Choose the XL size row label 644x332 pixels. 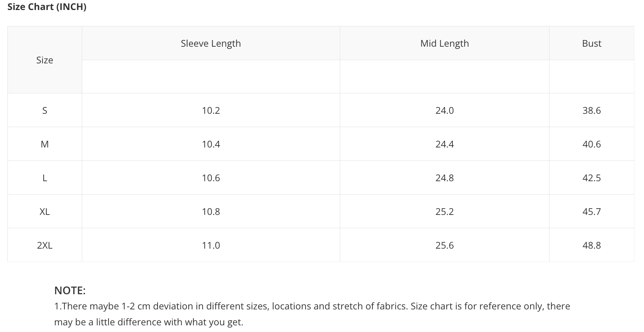[44, 212]
